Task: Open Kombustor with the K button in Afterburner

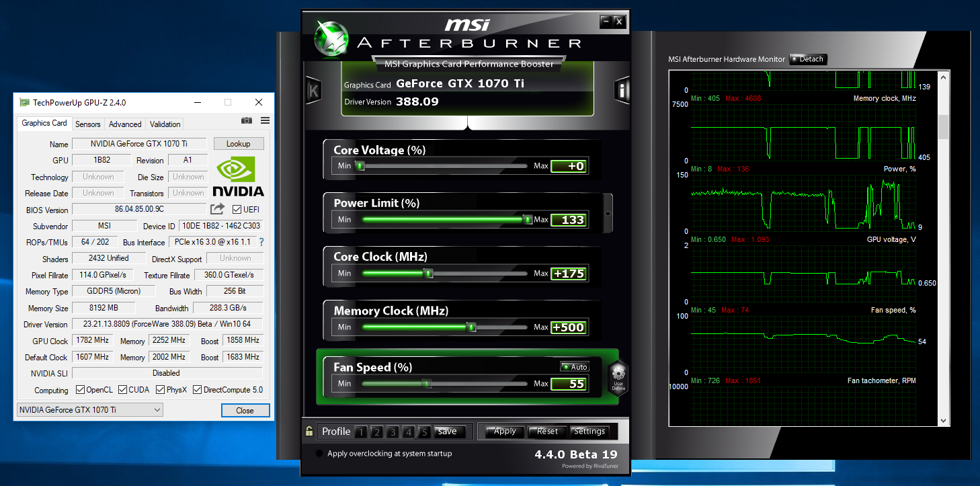Action: coord(313,91)
